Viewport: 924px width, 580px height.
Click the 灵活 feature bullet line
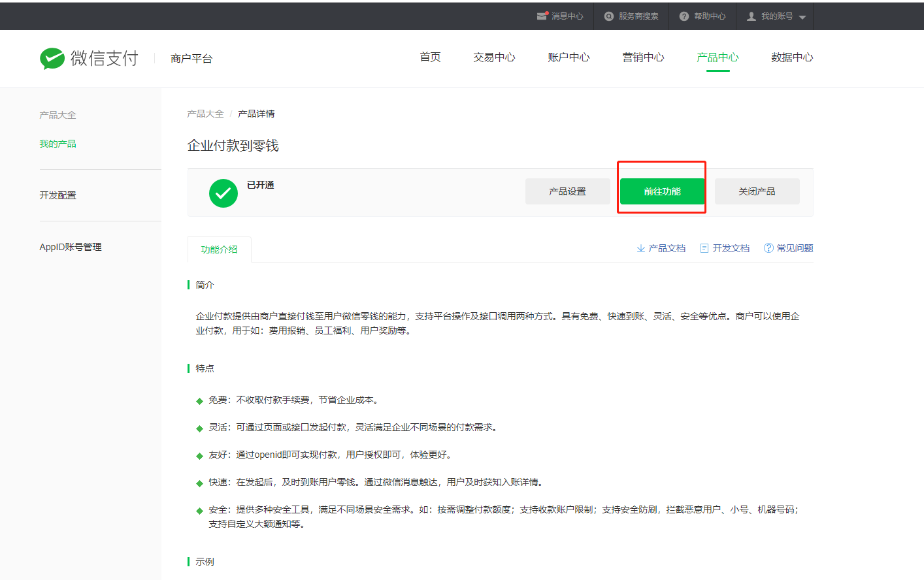coord(354,427)
